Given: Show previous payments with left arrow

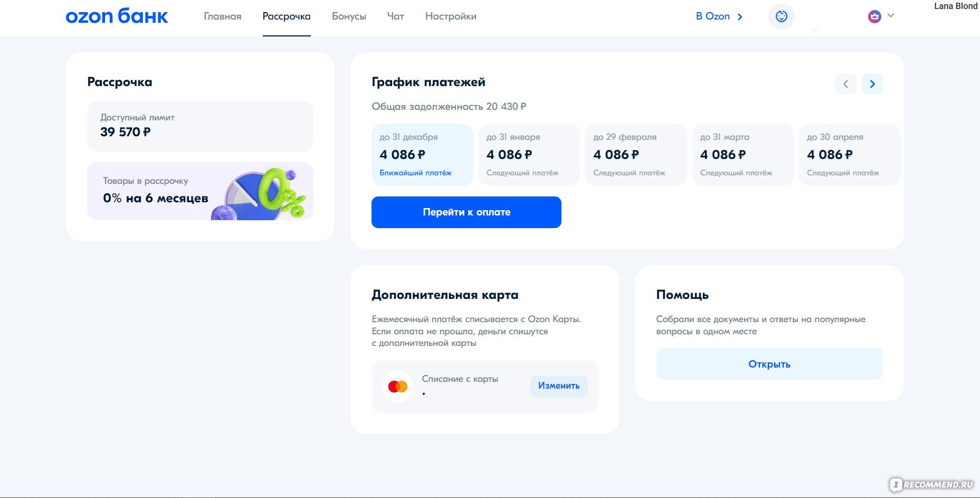Looking at the screenshot, I should click(846, 84).
